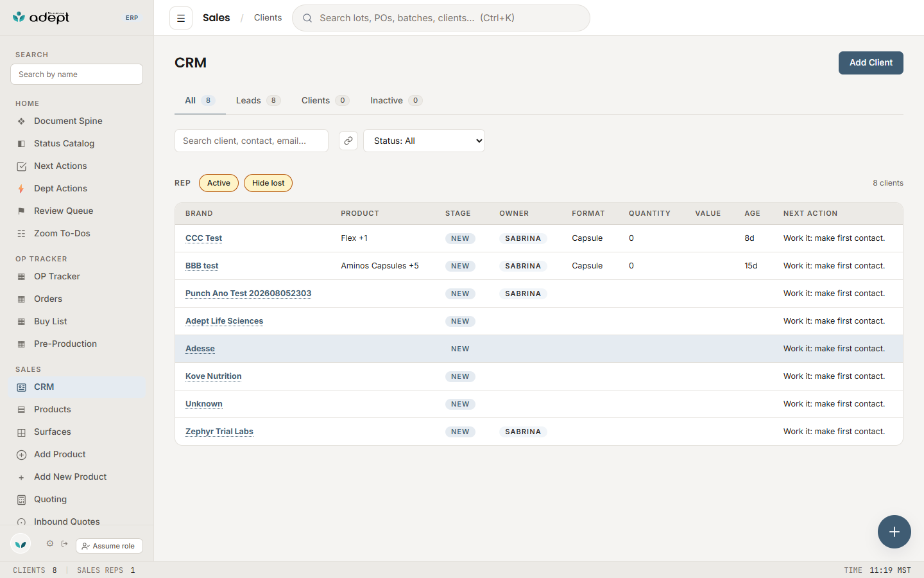Image resolution: width=924 pixels, height=578 pixels.
Task: Click the search magnifier icon in top bar
Action: tap(307, 18)
